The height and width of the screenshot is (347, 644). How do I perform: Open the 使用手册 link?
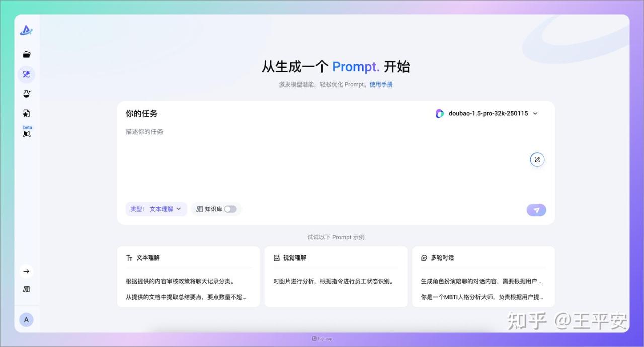[381, 84]
